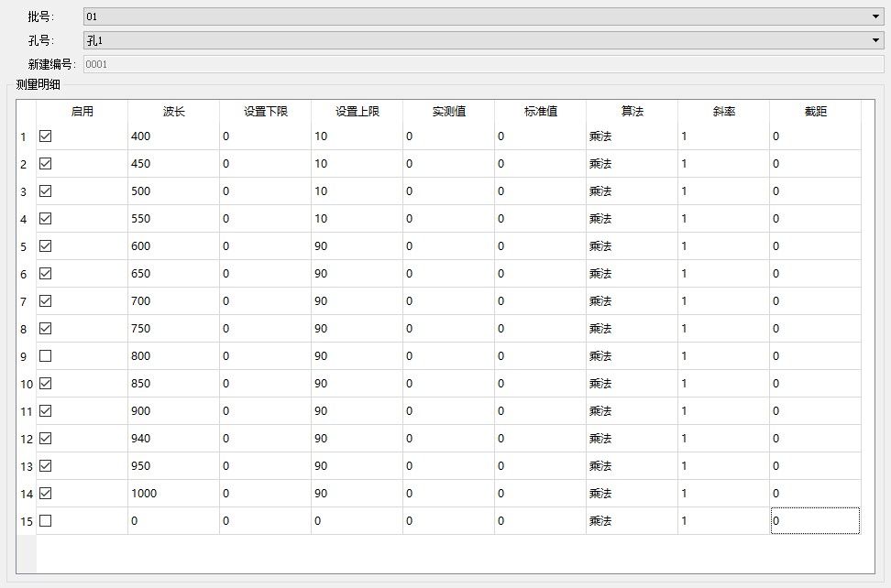Viewport: 891px width, 588px height.
Task: Click the 截距 column header
Action: click(815, 111)
